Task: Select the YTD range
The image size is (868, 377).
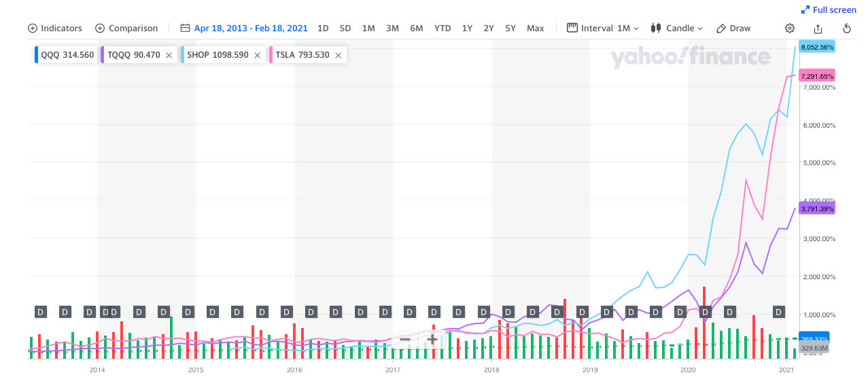Action: click(442, 28)
